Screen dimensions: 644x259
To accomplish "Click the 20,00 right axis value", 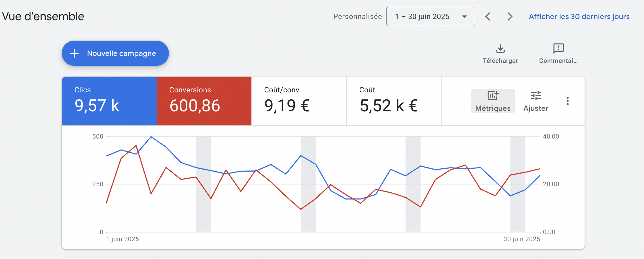I will click(x=551, y=184).
